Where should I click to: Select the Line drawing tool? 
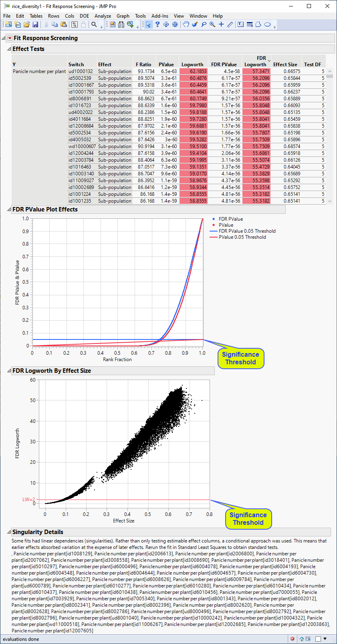click(x=250, y=24)
